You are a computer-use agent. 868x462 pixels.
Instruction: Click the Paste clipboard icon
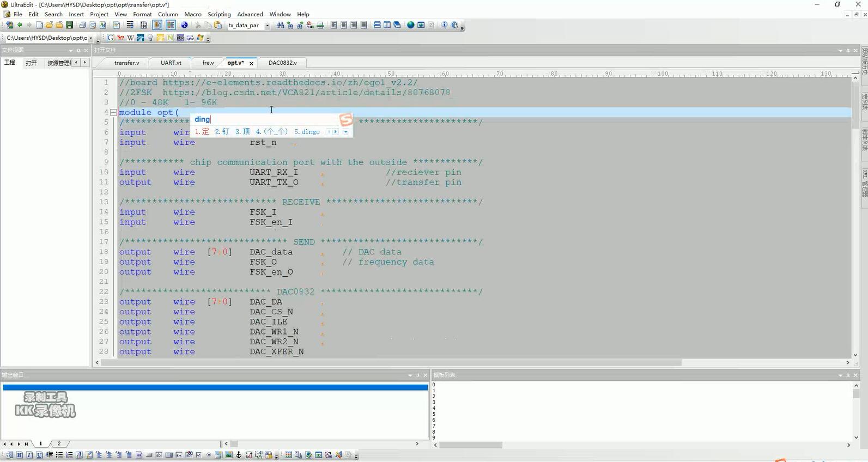pyautogui.click(x=218, y=25)
